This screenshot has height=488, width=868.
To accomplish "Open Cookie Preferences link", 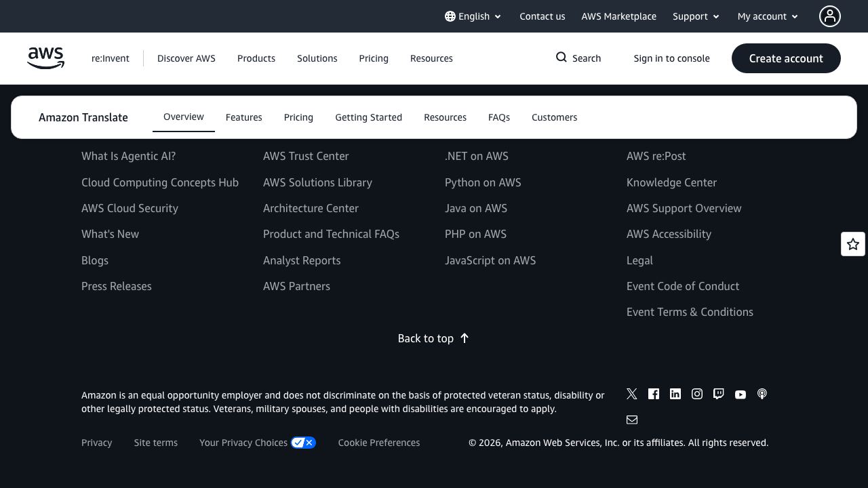I will coord(379,443).
